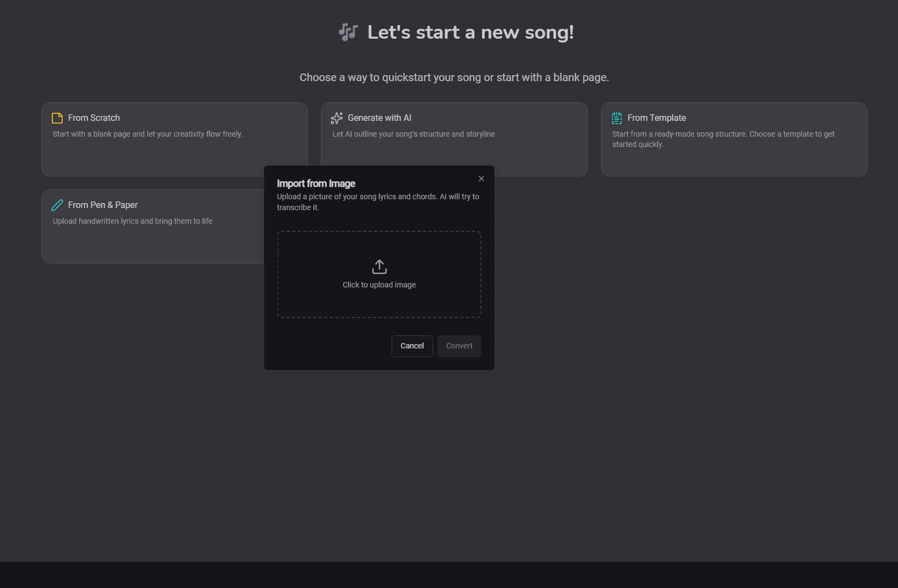This screenshot has height=588, width=898.
Task: Close the Import from Image dialog with X
Action: (481, 178)
